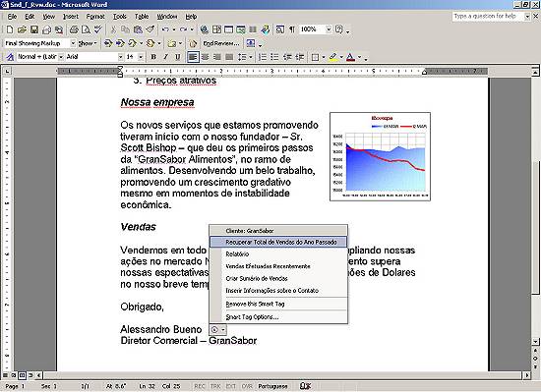Go to the previous change in Reviewing toolbar

pos(108,43)
